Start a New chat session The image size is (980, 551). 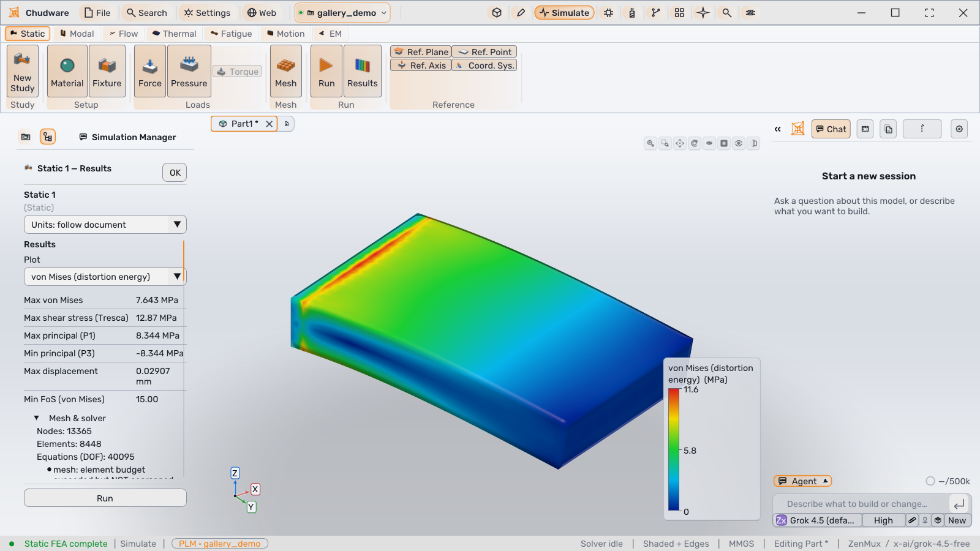[958, 520]
